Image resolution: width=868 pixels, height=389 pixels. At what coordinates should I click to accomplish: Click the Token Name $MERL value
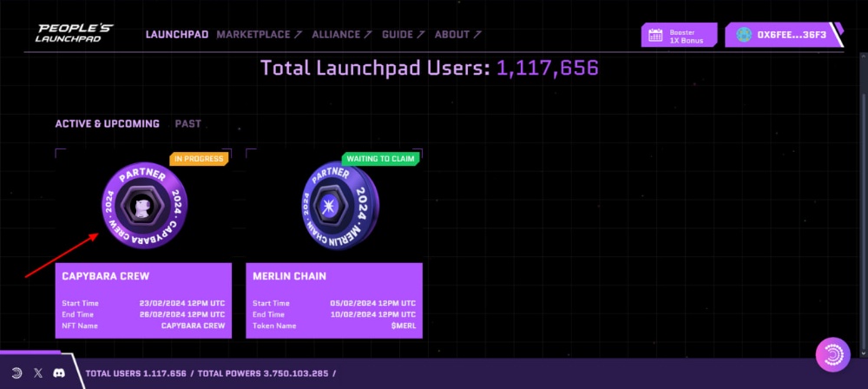pos(404,326)
